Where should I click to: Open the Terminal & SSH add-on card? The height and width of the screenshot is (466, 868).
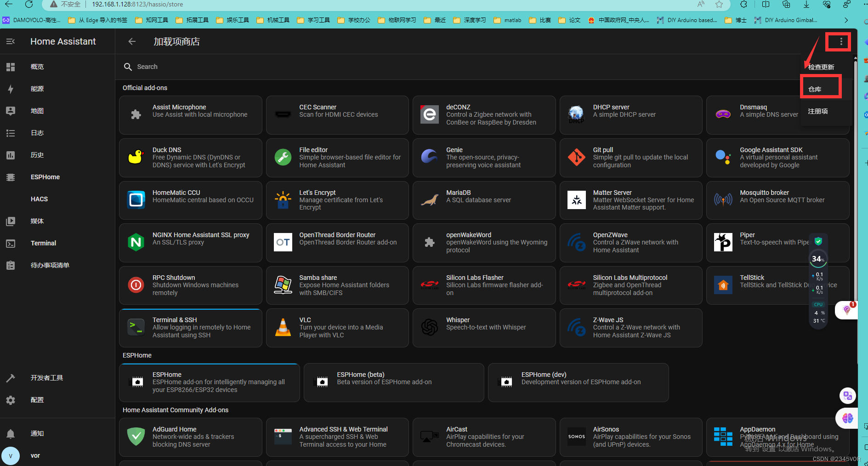[190, 328]
